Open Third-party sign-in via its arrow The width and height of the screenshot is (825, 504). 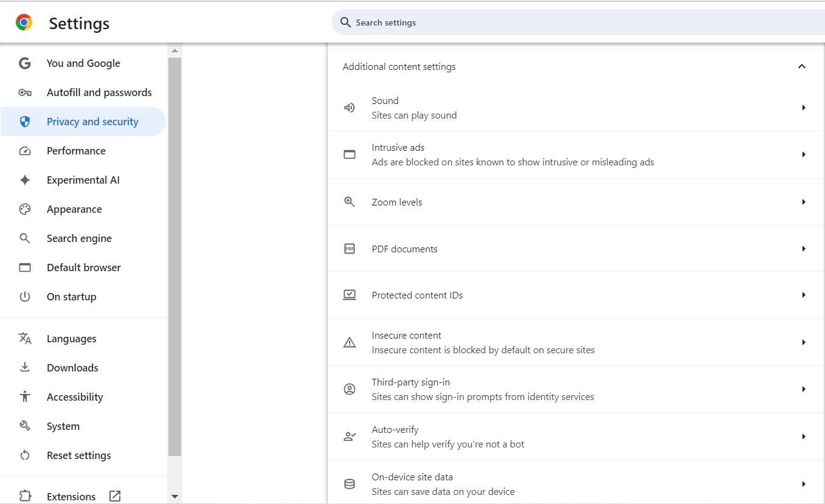pyautogui.click(x=804, y=389)
